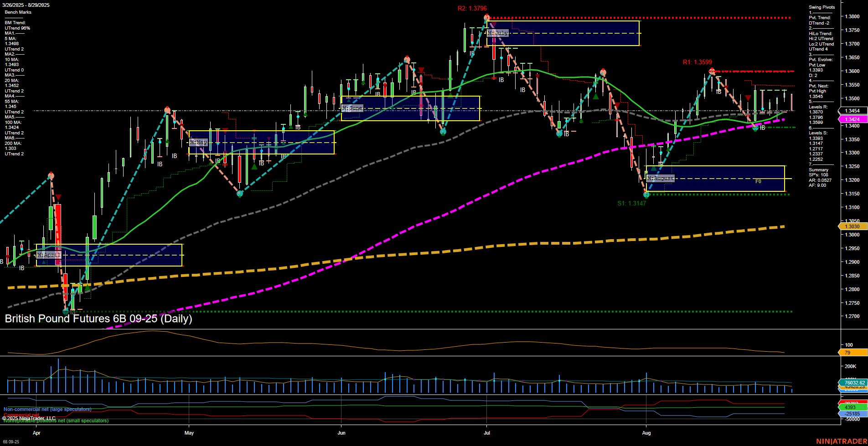Viewport: 868px width, 446px height.
Task: Click the 100 MA: label
Action: pyautogui.click(x=13, y=123)
